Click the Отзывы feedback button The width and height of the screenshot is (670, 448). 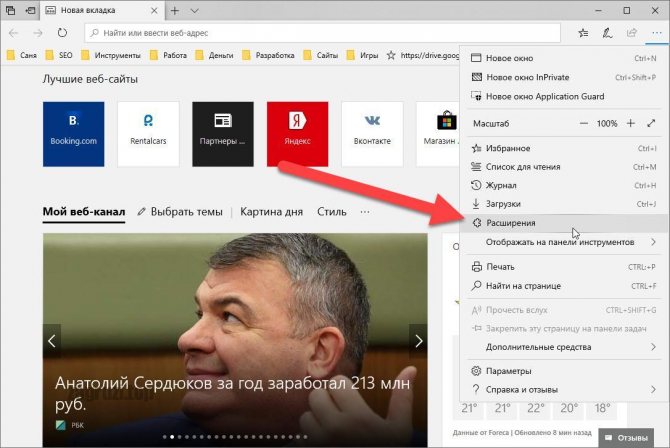[x=626, y=438]
